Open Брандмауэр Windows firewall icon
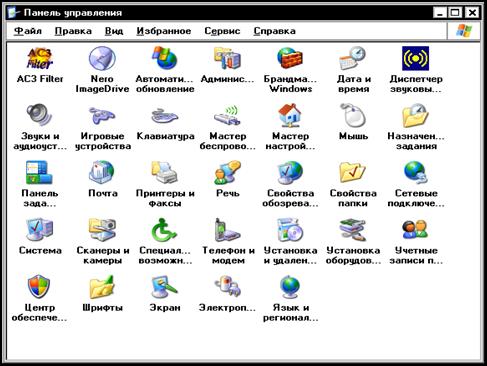The height and width of the screenshot is (366, 487). [x=290, y=58]
